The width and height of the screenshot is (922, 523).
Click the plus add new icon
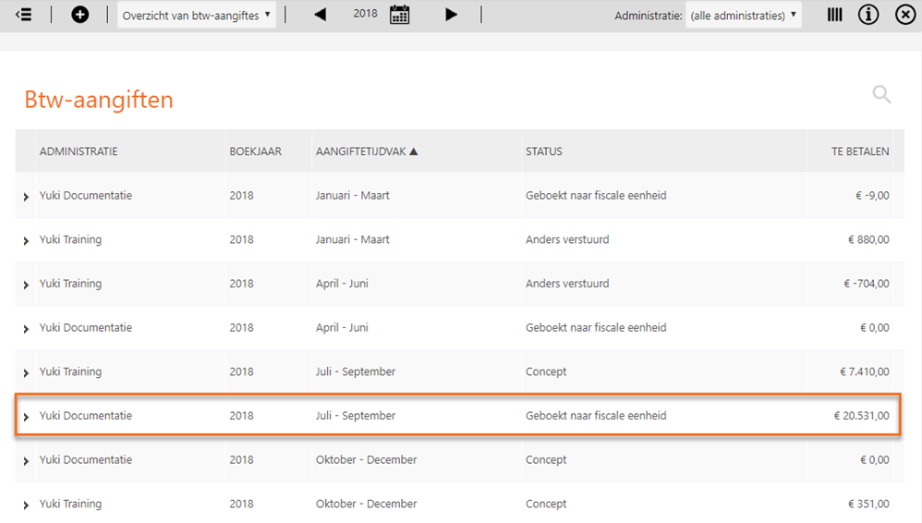pos(80,15)
